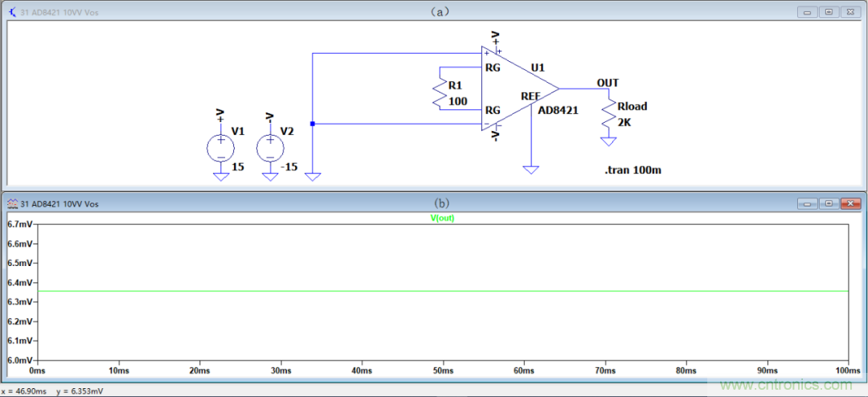Click the OUT net label
This screenshot has width=868, height=397.
(x=608, y=83)
